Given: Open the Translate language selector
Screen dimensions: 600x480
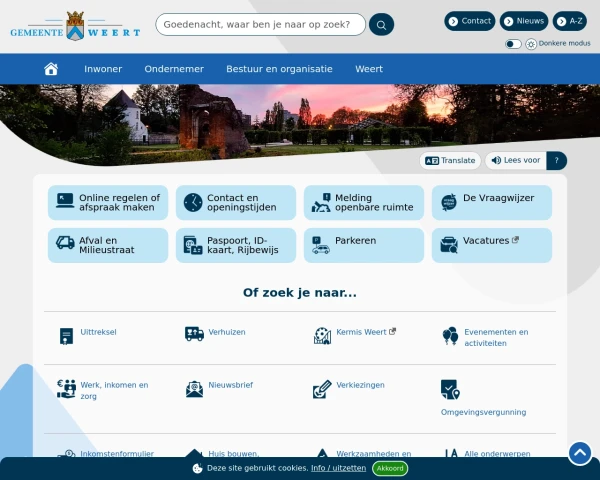Looking at the screenshot, I should click(450, 160).
